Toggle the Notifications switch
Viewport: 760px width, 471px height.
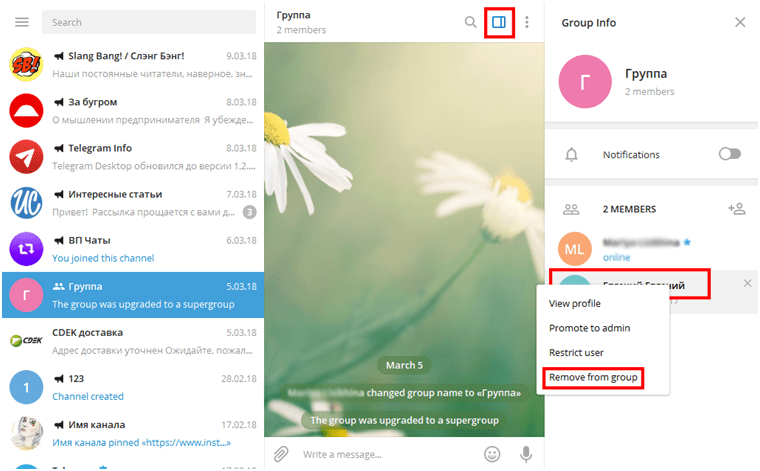(x=729, y=154)
